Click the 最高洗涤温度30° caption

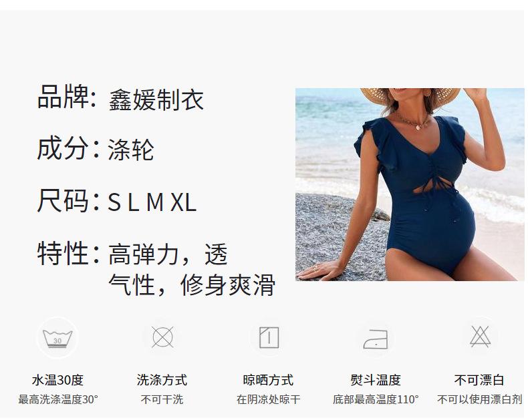[x=58, y=399]
